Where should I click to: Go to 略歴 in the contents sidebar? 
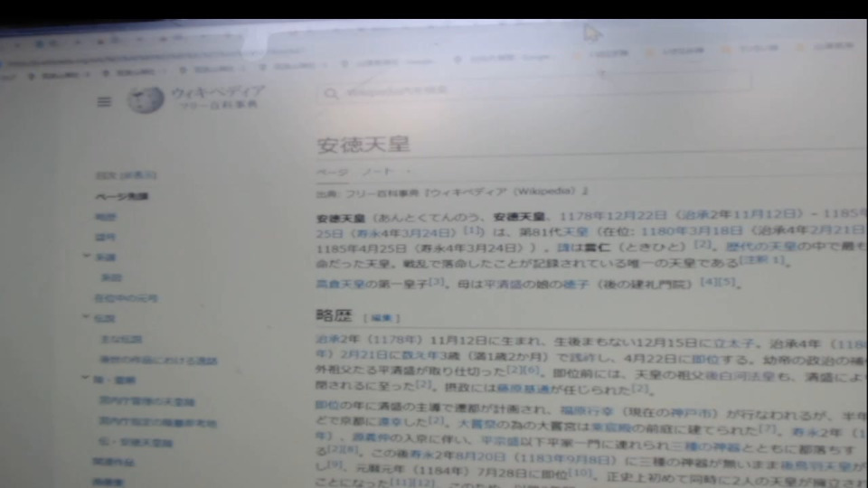(x=106, y=217)
